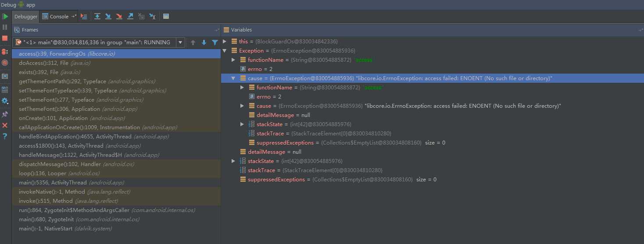Select frame run():864, ZygoteInit$MethodAndArgsCaller
Screen dimensions: 644x244
pos(116,210)
